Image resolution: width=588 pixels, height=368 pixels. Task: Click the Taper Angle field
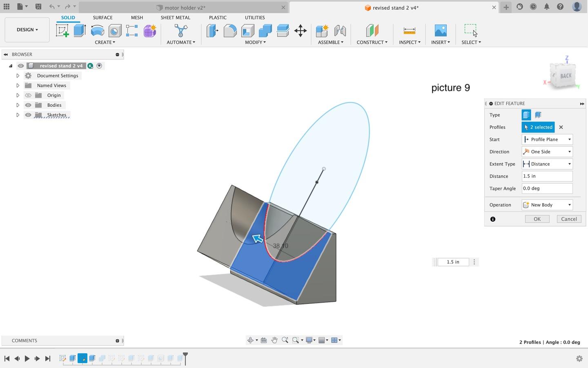coord(547,188)
